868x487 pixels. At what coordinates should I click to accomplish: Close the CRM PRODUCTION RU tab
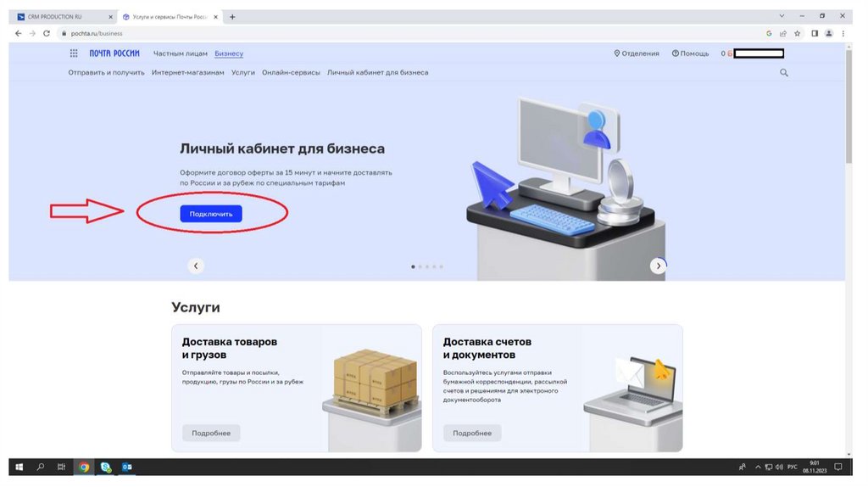(x=110, y=17)
